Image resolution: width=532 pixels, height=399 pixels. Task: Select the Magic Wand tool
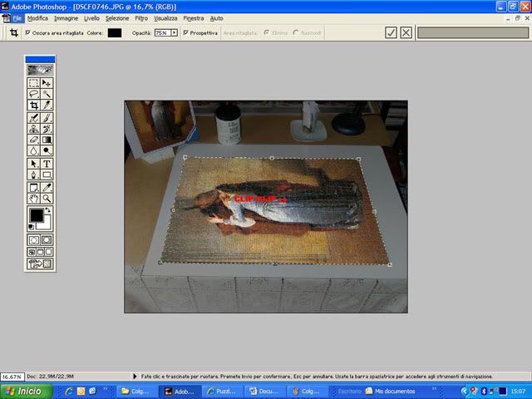tap(47, 94)
